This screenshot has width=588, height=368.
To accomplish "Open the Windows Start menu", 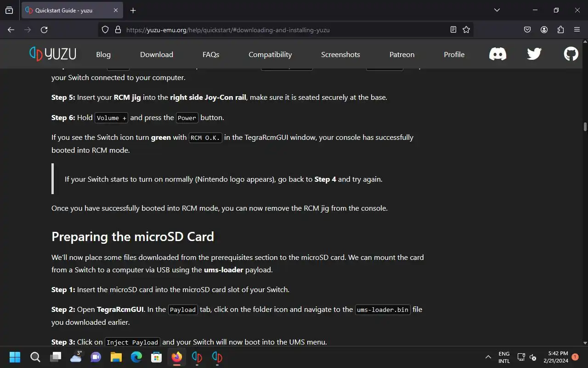I will tap(15, 357).
